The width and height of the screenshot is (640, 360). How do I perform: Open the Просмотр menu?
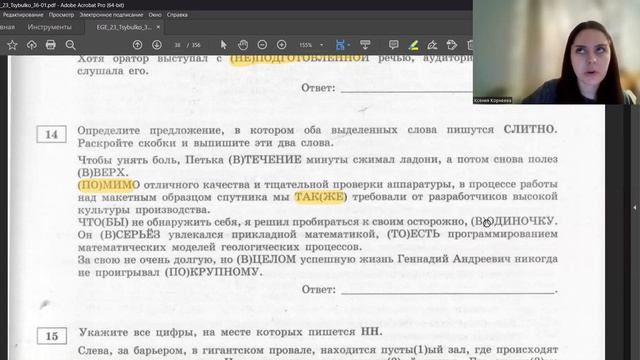pos(61,15)
